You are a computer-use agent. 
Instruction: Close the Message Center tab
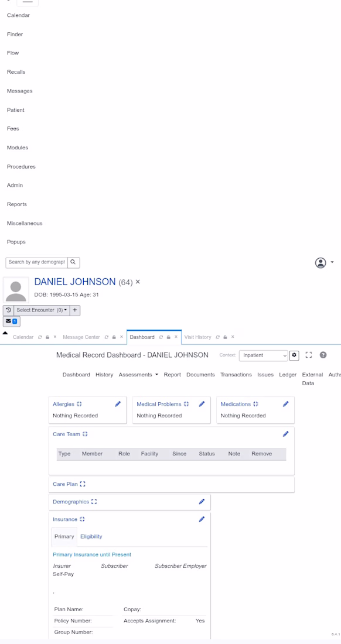[122, 337]
